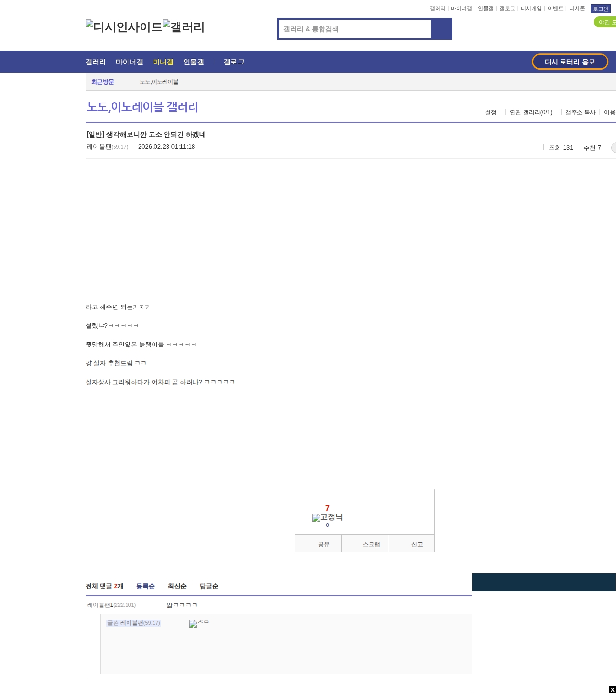Click the 로그인 login link
The width and height of the screenshot is (616, 693).
pos(600,9)
